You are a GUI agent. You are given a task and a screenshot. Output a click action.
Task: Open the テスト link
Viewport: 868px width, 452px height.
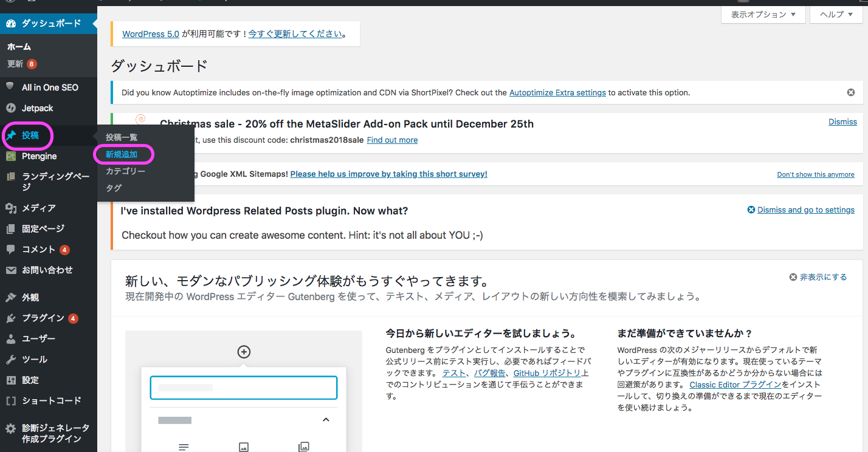coord(455,373)
